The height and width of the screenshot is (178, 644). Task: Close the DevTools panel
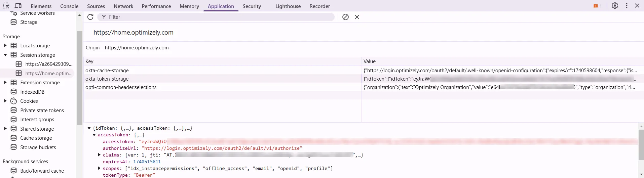pyautogui.click(x=637, y=6)
